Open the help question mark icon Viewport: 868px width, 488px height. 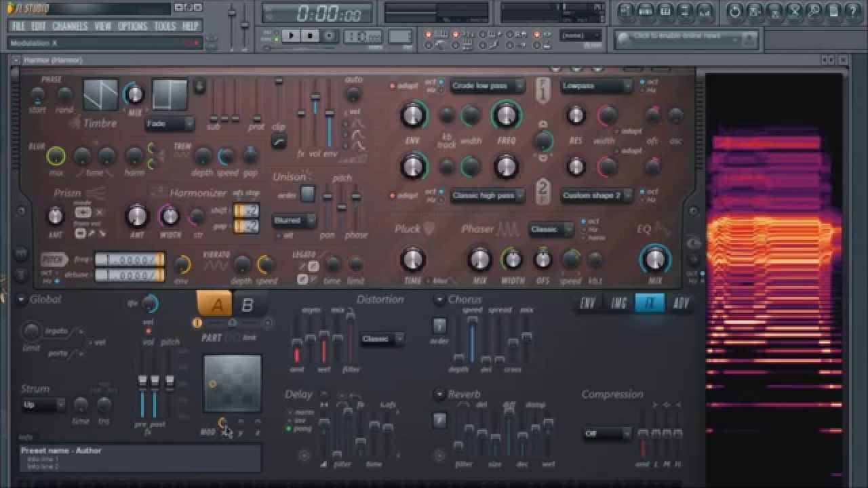click(x=852, y=10)
